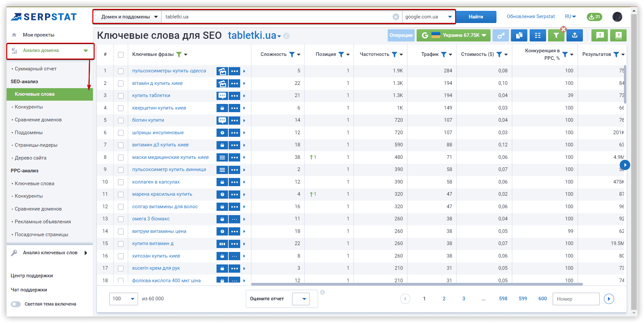The height and width of the screenshot is (323, 644).
Task: Go to page 600 of results
Action: pyautogui.click(x=542, y=299)
